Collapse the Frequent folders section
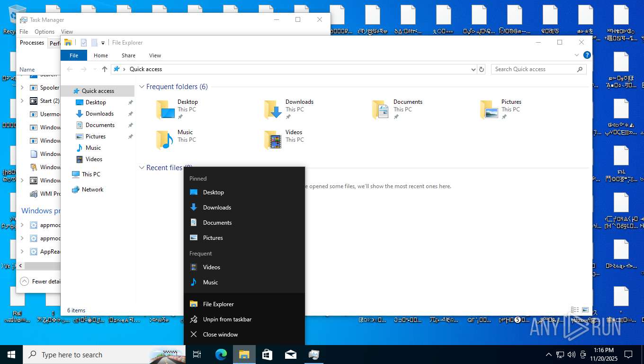Viewport: 644px width, 364px height. tap(142, 87)
